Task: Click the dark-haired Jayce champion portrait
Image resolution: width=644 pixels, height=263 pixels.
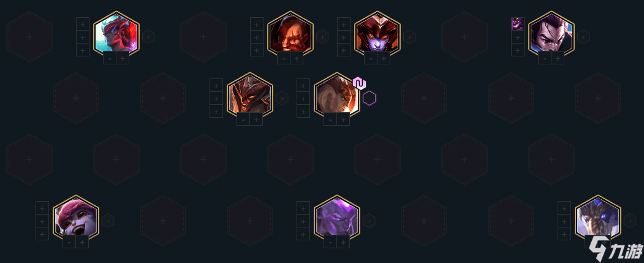Action: click(551, 34)
